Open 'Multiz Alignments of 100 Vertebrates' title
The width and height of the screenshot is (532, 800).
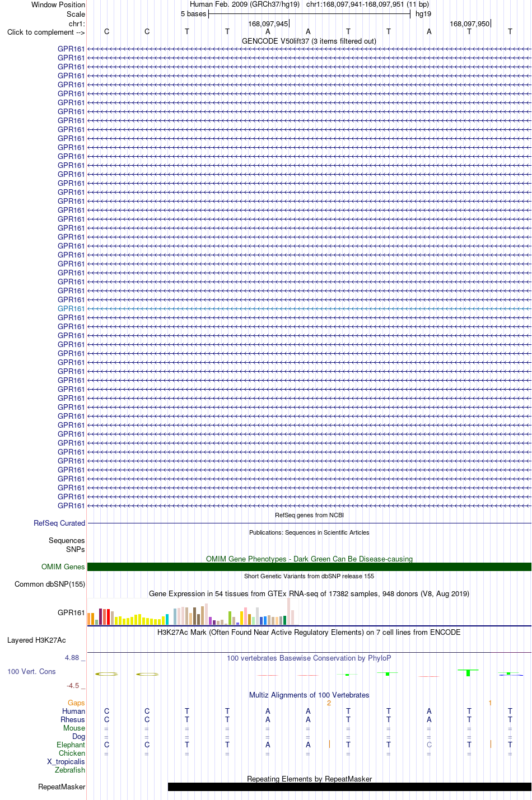point(309,695)
